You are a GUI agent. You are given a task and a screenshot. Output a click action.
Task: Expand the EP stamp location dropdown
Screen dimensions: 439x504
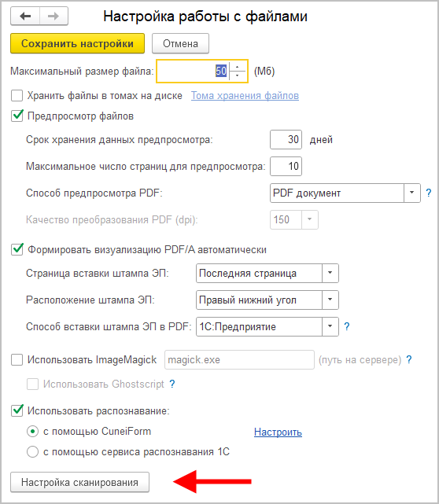pos(330,300)
